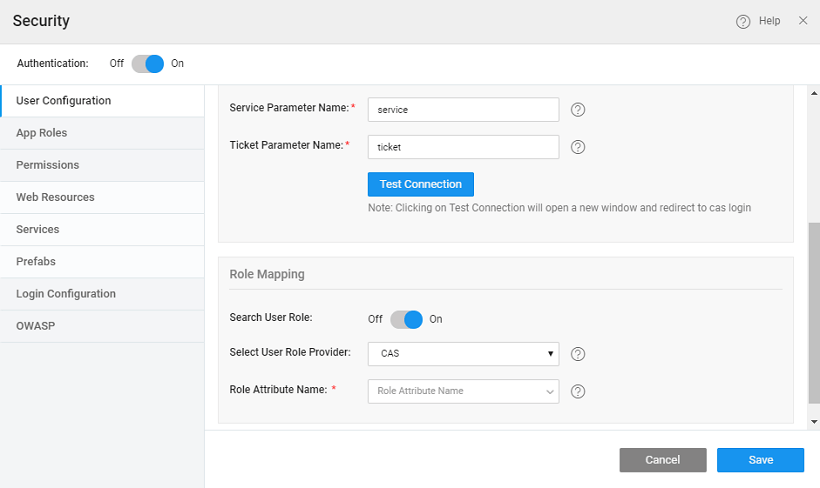Viewport: 820px width, 488px height.
Task: Expand the Role Attribute Name combo box
Action: coord(549,391)
